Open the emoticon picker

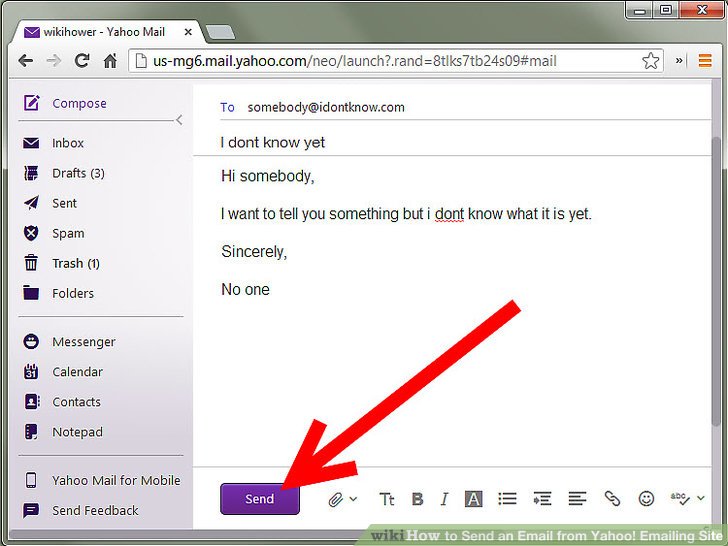[x=646, y=499]
